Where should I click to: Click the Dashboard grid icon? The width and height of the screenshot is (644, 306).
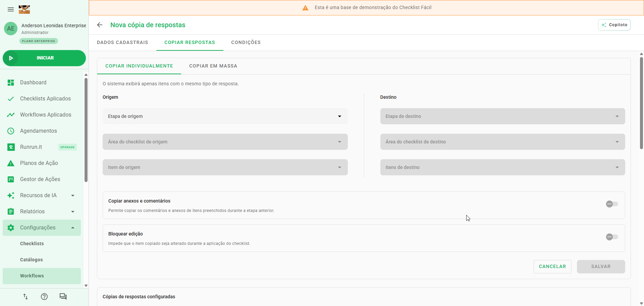click(x=11, y=83)
